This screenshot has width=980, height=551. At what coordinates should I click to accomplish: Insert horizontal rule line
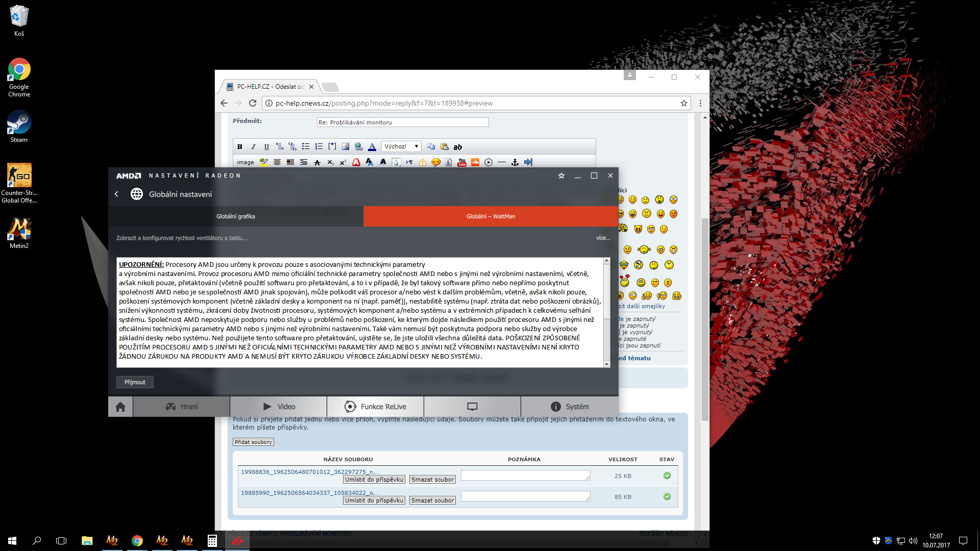[x=502, y=162]
